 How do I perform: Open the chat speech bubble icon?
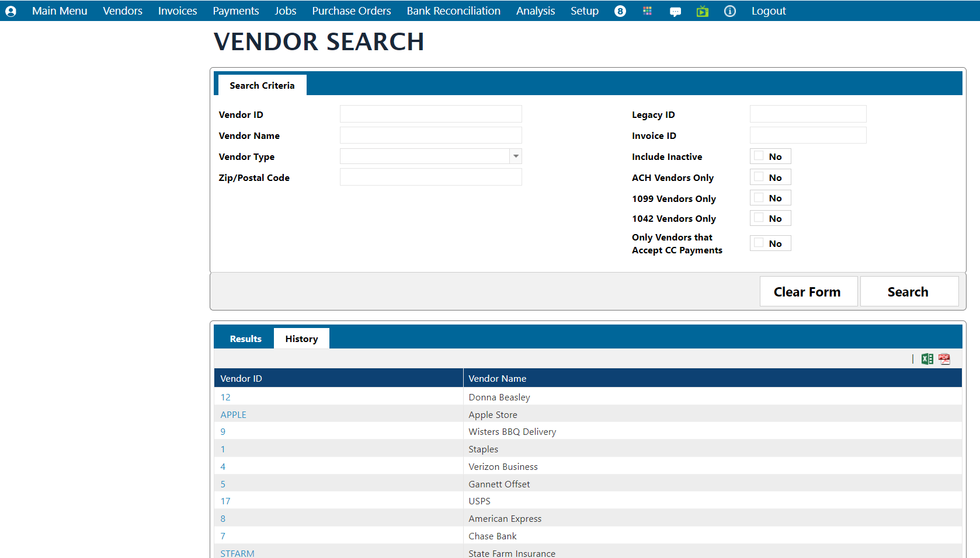[x=675, y=11]
